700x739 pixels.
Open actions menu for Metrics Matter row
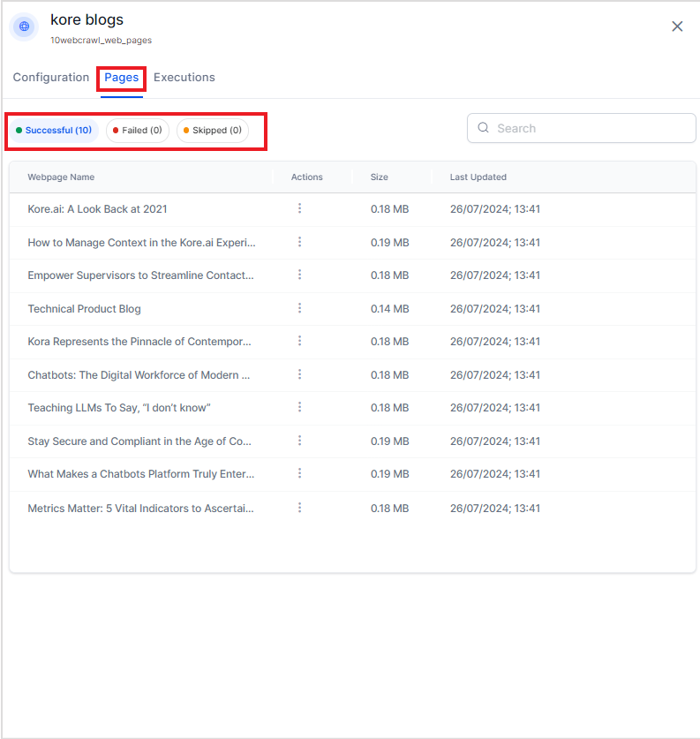pyautogui.click(x=300, y=508)
